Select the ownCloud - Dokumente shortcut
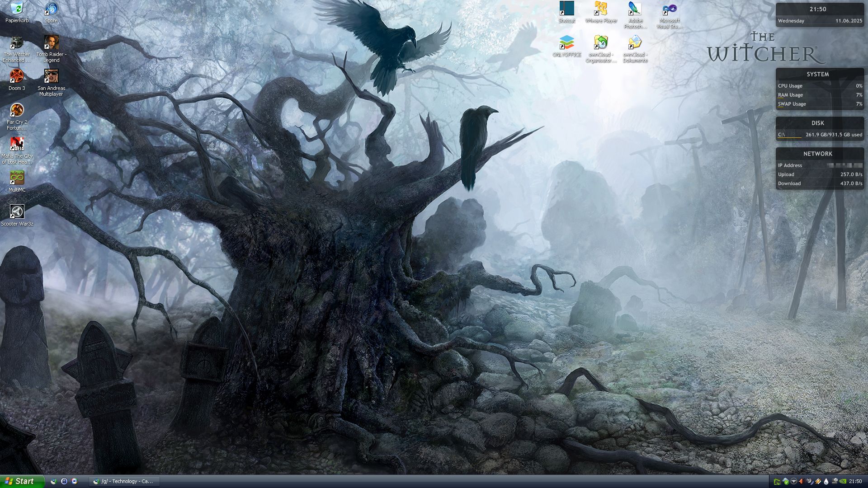Image resolution: width=868 pixels, height=488 pixels. coord(635,49)
